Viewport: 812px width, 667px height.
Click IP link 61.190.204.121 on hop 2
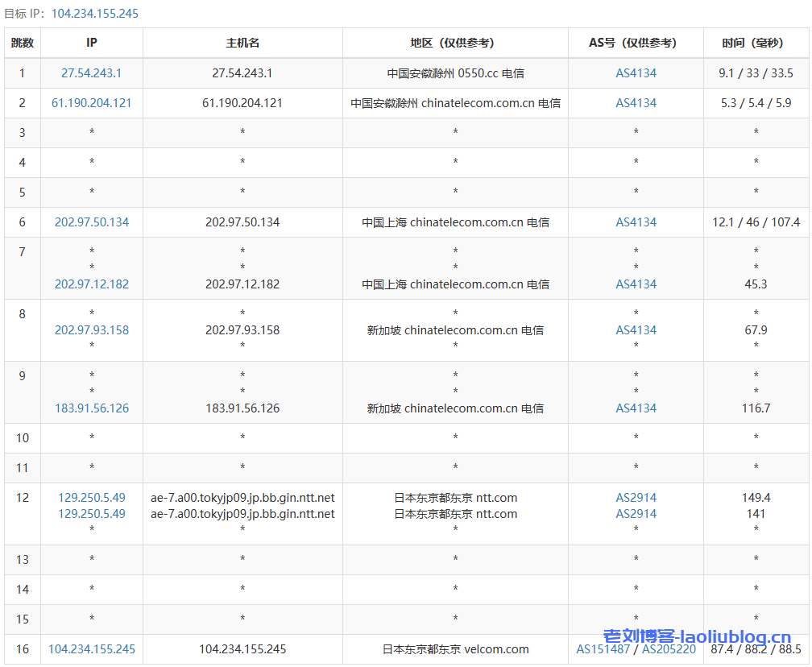click(91, 102)
